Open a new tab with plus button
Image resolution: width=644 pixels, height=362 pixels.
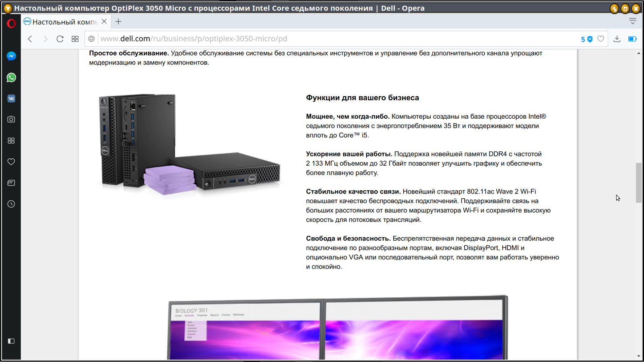coord(118,22)
